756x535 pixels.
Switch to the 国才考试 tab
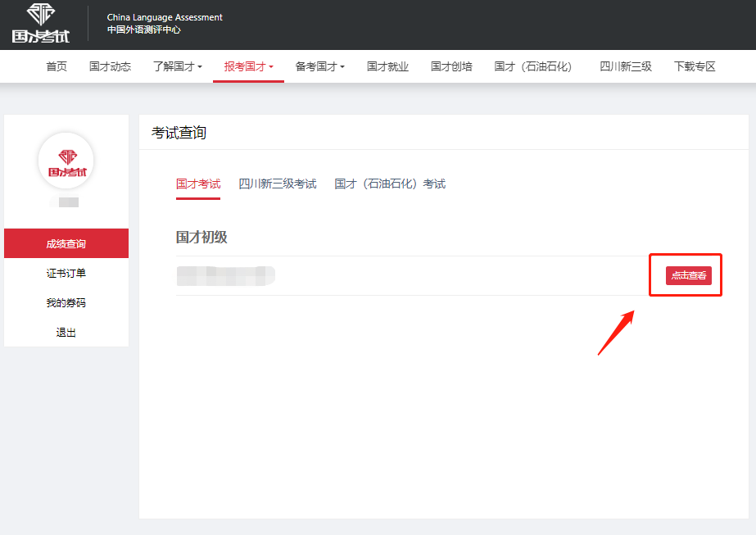[x=198, y=184]
